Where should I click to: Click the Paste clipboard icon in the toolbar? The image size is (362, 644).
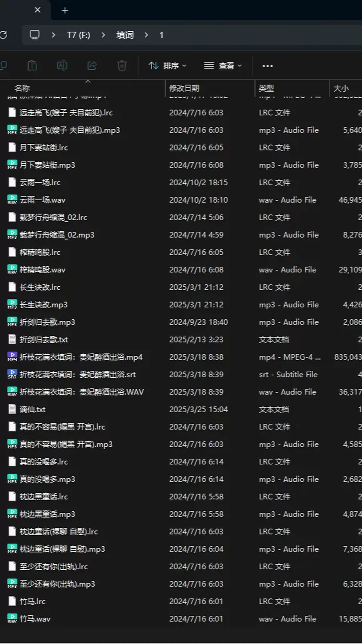(x=32, y=66)
